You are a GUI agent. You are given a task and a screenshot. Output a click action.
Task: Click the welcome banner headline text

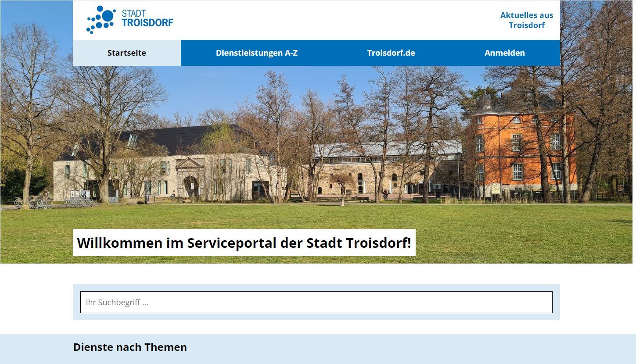pyautogui.click(x=244, y=243)
